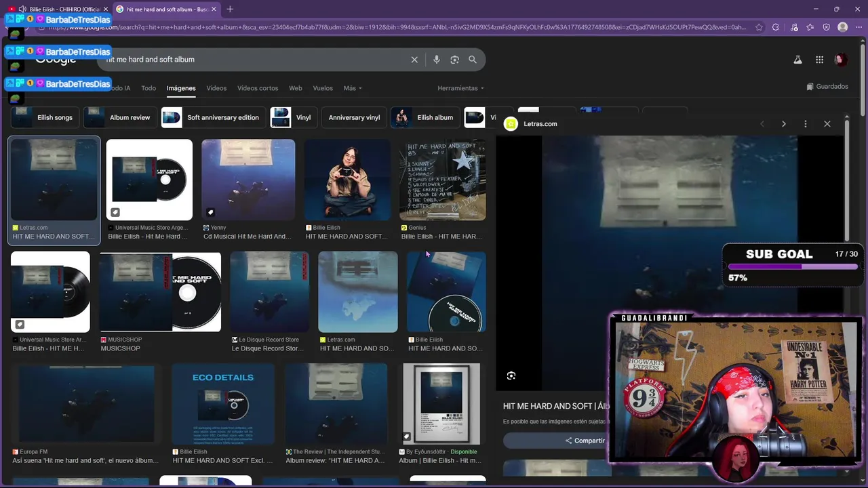This screenshot has height=488, width=868.
Task: Open browser extensions puzzle icon
Action: coord(776,27)
